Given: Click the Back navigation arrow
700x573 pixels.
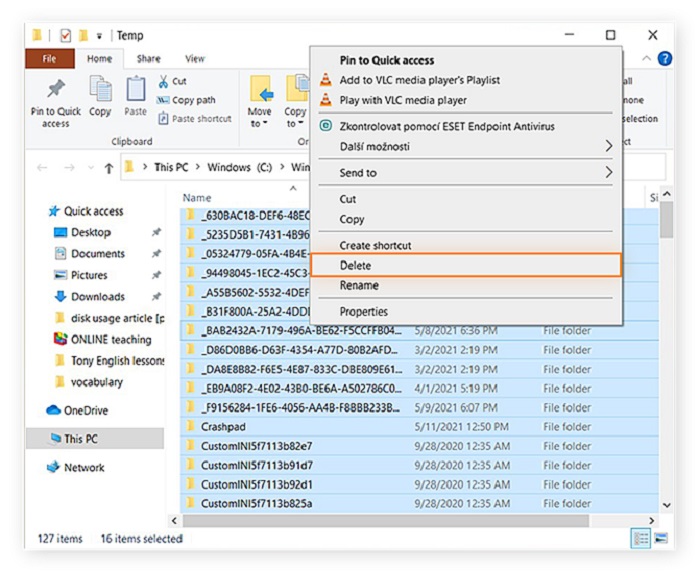Looking at the screenshot, I should 42,168.
